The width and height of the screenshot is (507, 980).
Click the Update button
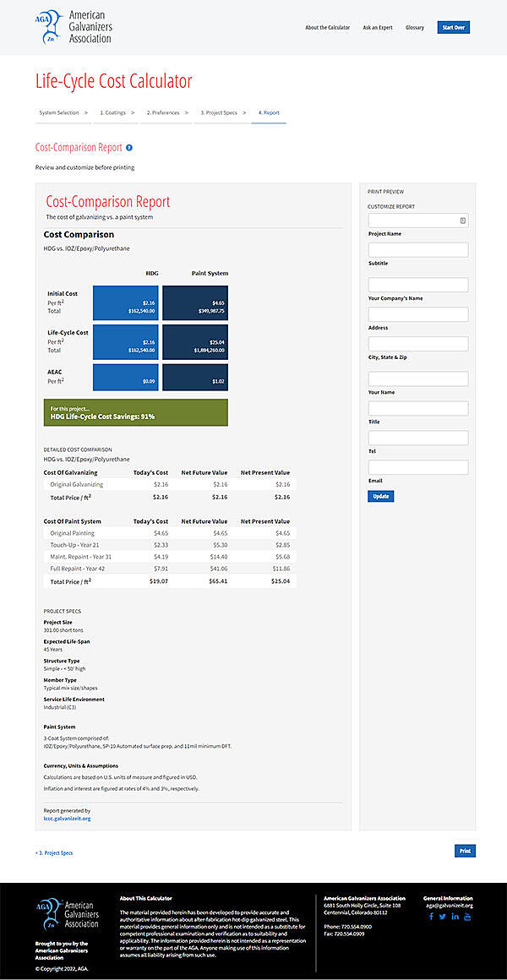pos(381,496)
